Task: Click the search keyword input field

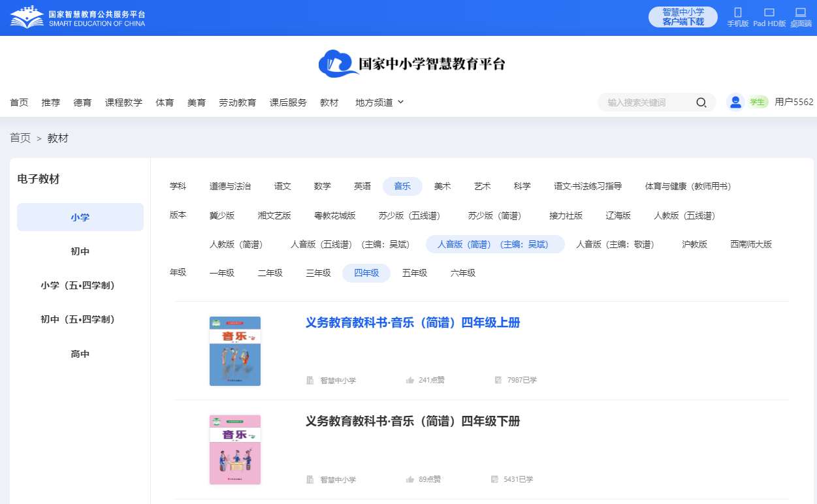Action: pyautogui.click(x=647, y=102)
